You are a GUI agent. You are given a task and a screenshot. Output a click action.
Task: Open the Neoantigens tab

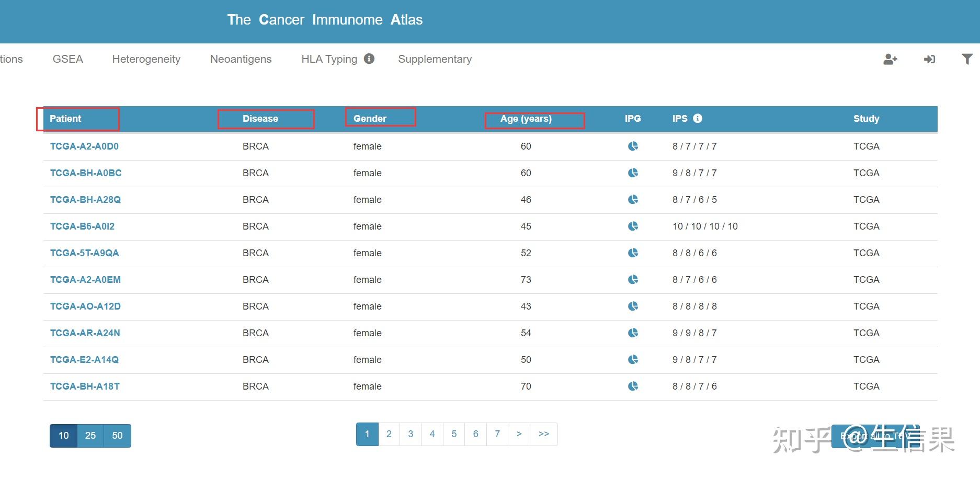click(x=241, y=59)
